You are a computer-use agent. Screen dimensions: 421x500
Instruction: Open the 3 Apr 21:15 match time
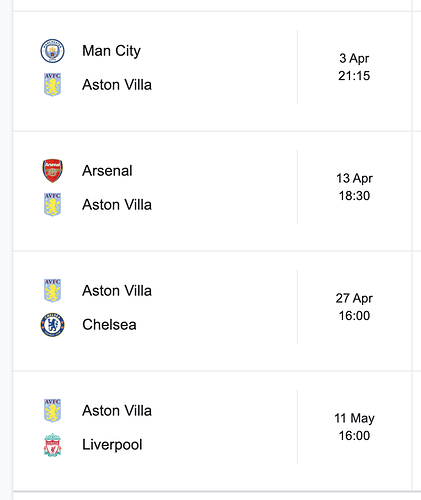(354, 67)
